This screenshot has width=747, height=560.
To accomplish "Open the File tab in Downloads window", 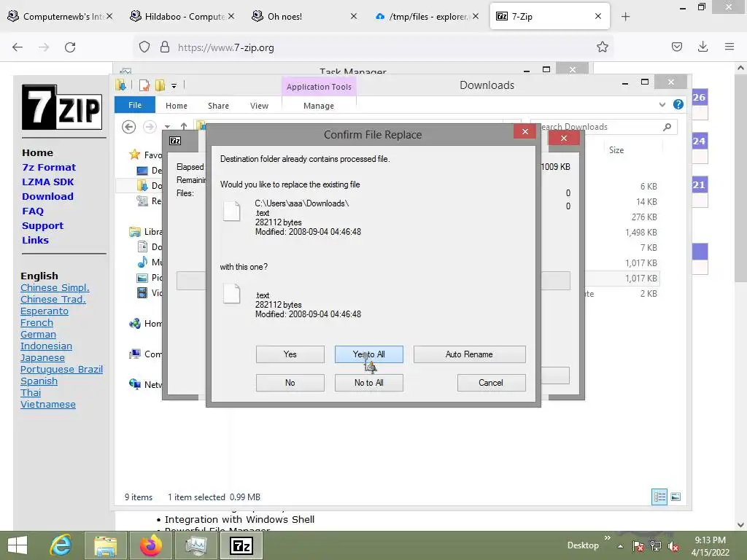I will pyautogui.click(x=135, y=105).
